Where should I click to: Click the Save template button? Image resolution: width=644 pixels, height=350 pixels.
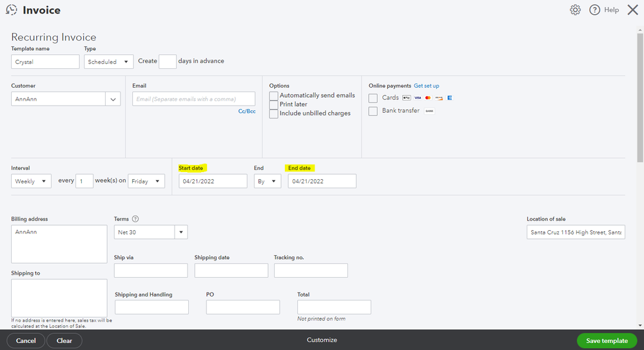[607, 340]
